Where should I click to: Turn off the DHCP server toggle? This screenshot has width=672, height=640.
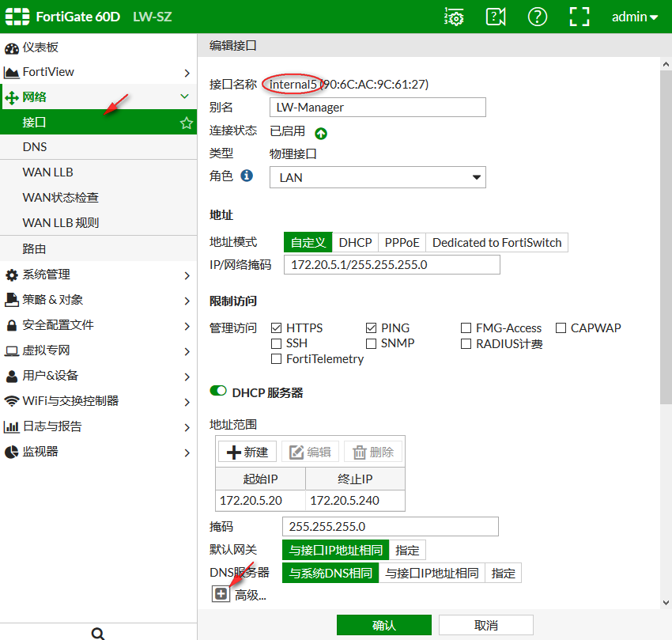click(x=218, y=391)
